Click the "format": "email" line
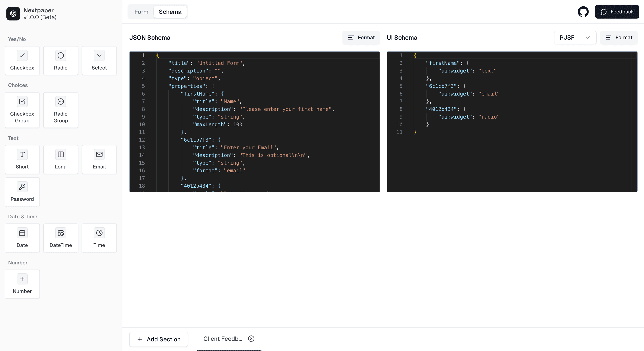Screen dimensions: 644x351 point(219,171)
